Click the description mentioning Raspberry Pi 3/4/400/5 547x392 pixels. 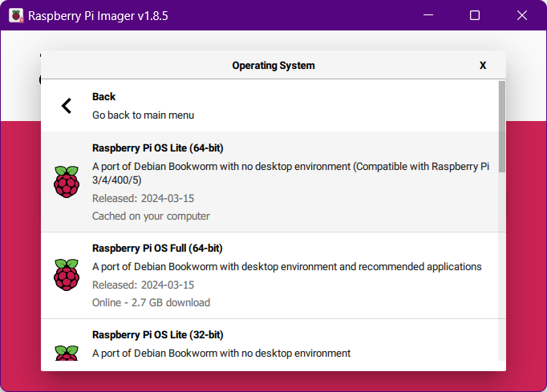click(290, 173)
